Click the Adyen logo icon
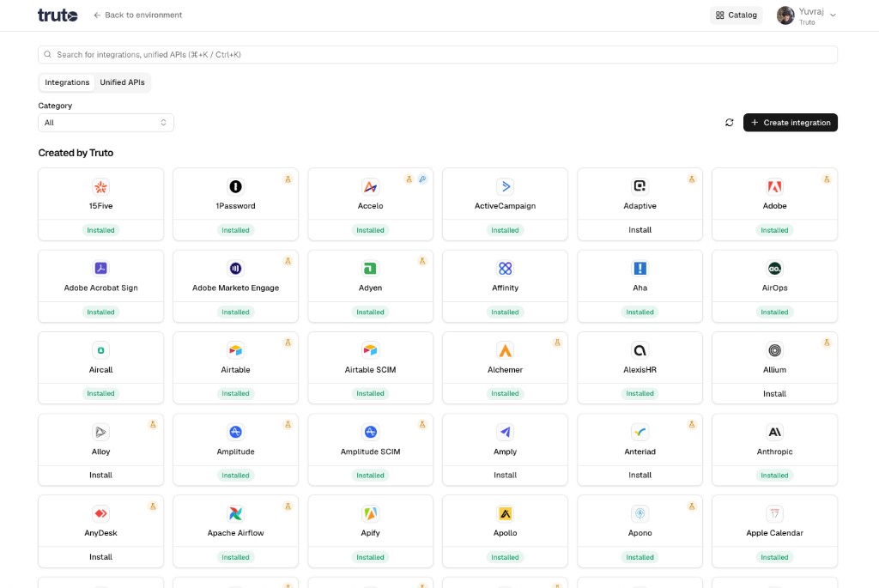Screen dimensions: 879x588 click(x=371, y=269)
